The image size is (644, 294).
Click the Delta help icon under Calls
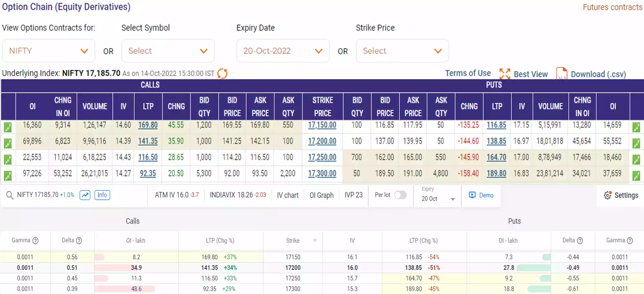click(79, 241)
